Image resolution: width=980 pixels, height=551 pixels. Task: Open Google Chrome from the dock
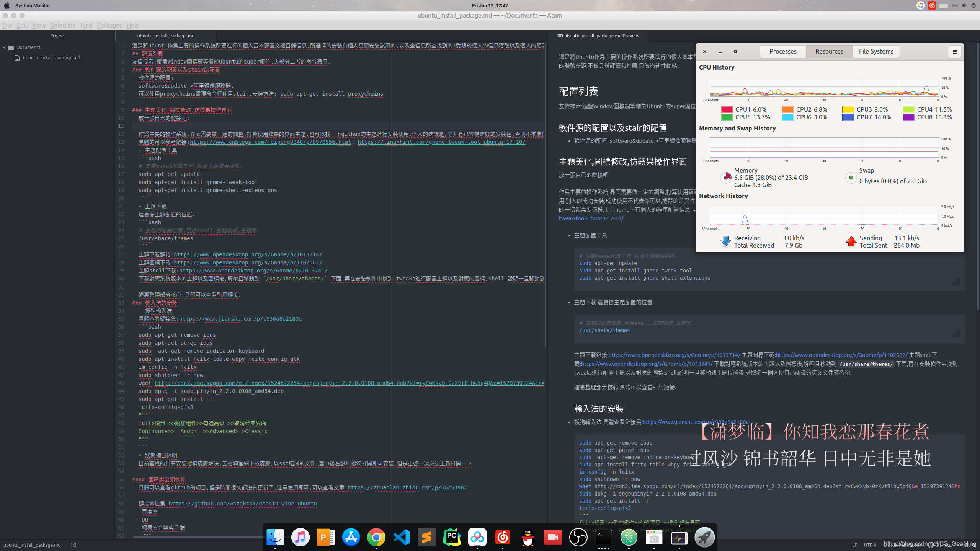pyautogui.click(x=376, y=538)
